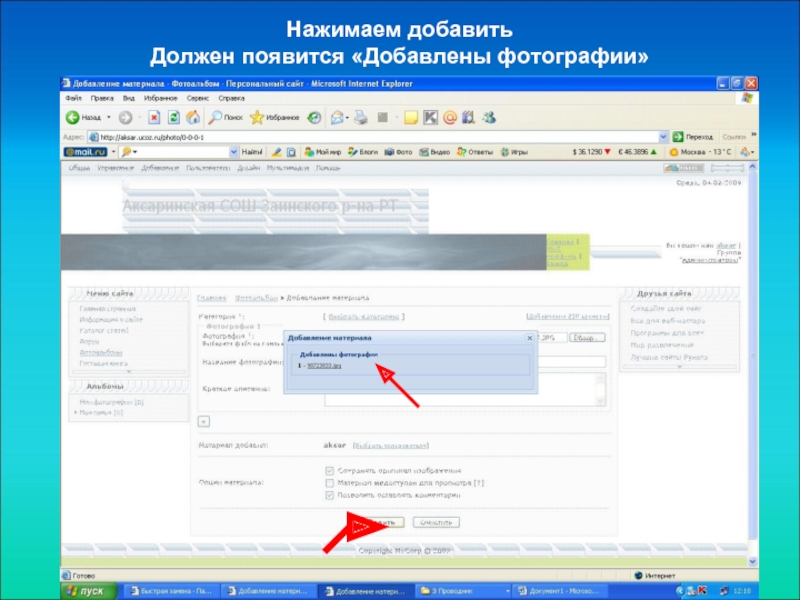Click the plus button to add photo field
This screenshot has height=600, width=800.
tap(204, 421)
